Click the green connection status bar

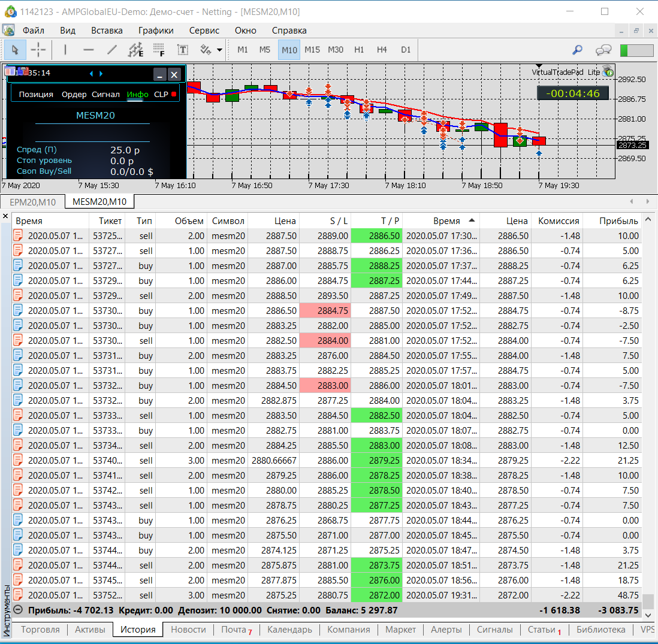pyautogui.click(x=636, y=50)
